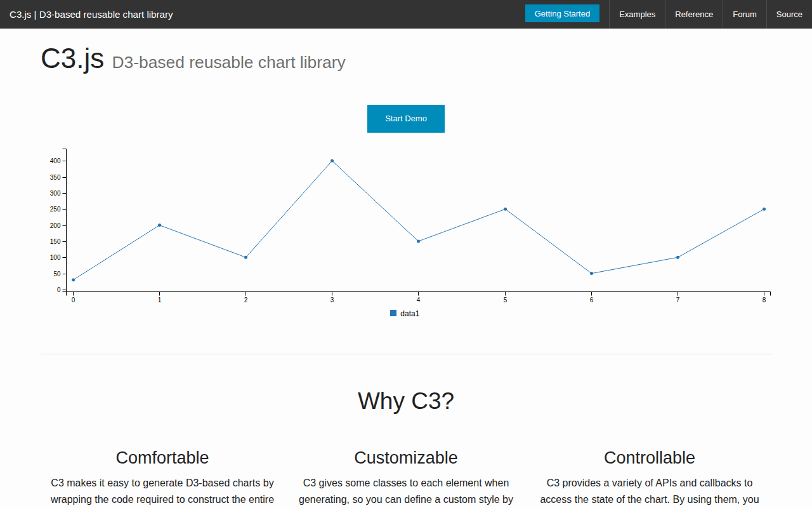This screenshot has height=508, width=812.
Task: Select the data point at x=2
Action: (x=246, y=257)
